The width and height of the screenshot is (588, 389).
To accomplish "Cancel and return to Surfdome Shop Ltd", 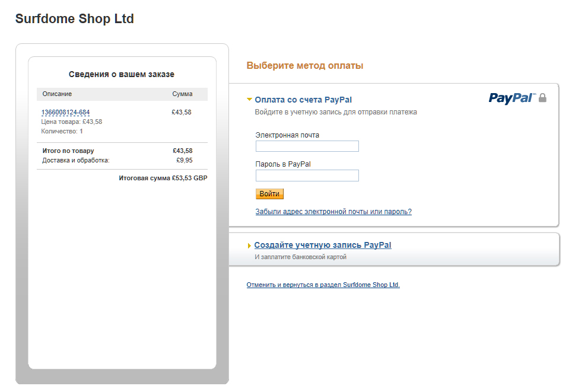I will click(x=323, y=285).
